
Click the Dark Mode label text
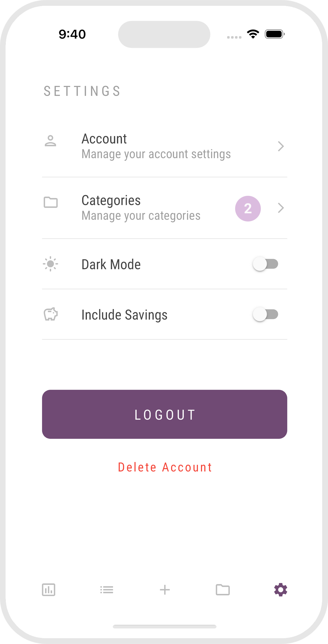click(x=111, y=264)
